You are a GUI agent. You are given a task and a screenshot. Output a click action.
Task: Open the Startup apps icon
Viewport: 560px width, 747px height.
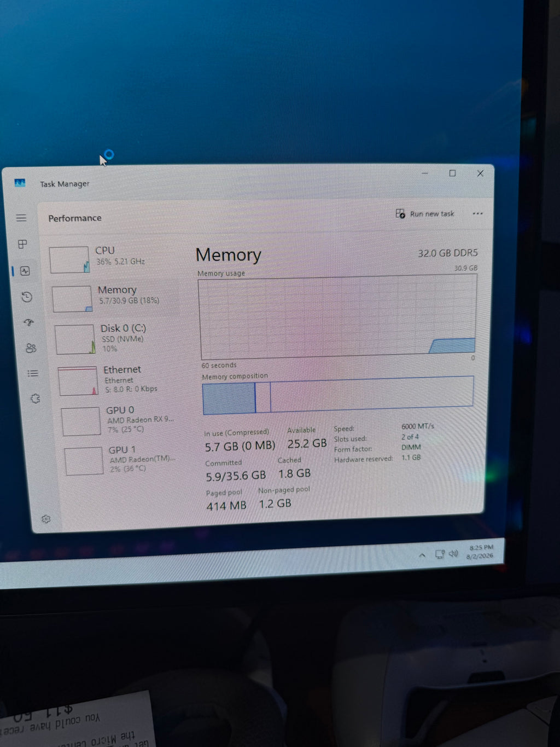tap(29, 322)
